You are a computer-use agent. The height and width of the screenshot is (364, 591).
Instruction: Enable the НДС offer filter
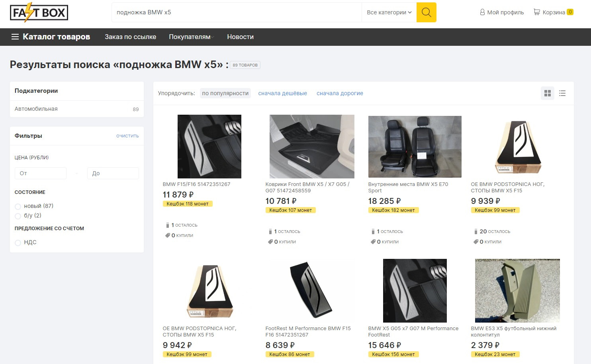coord(18,243)
